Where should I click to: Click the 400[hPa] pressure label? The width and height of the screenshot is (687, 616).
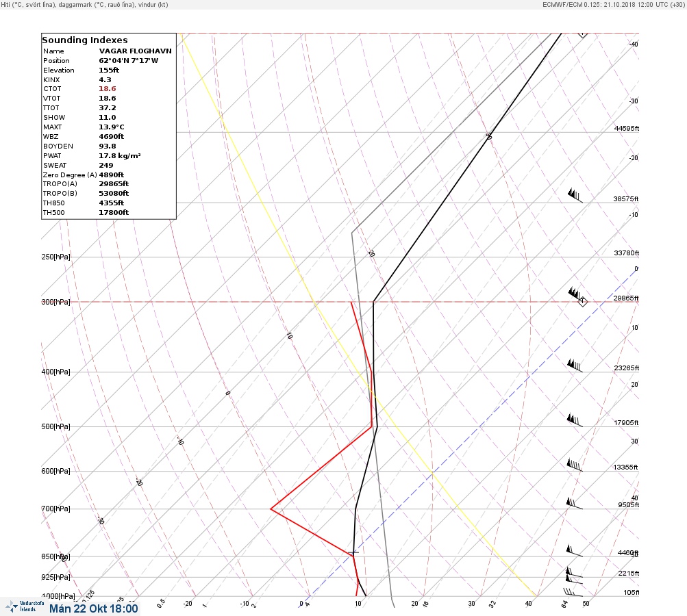click(55, 372)
